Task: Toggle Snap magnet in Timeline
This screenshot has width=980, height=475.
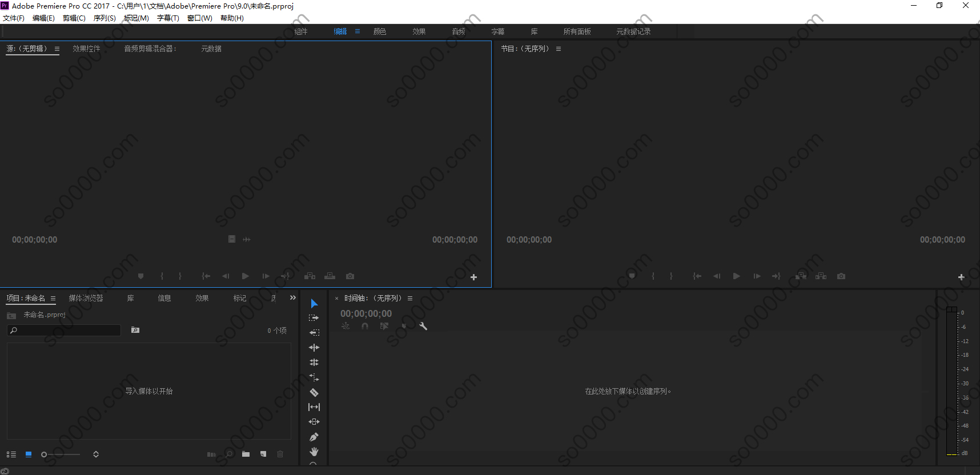Action: pos(365,326)
